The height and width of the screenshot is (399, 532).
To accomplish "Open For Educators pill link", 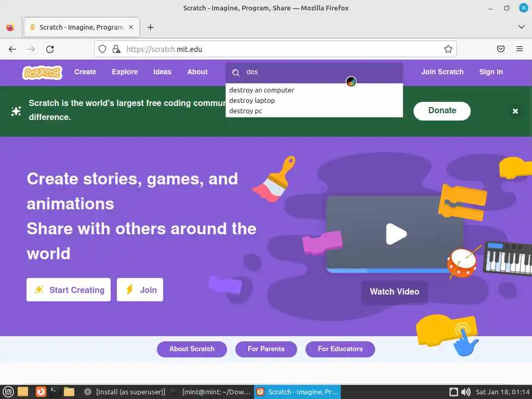I will pos(340,349).
